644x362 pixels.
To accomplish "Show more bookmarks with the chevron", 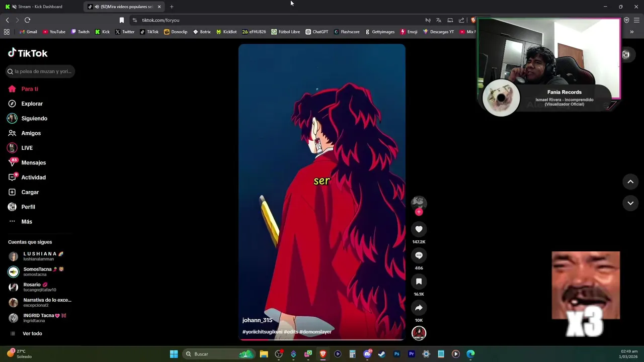I will [632, 32].
